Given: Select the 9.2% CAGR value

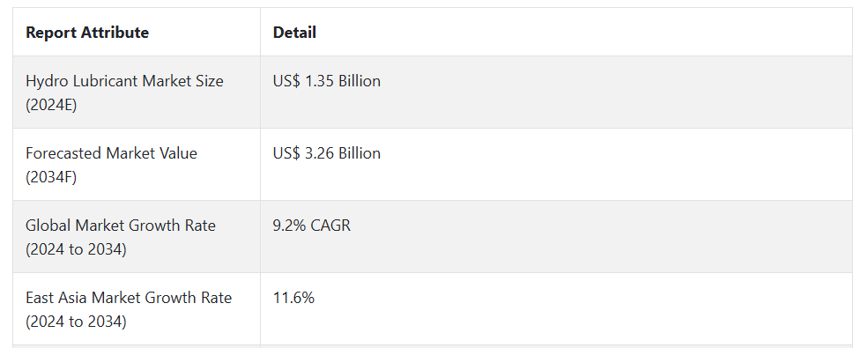Looking at the screenshot, I should 312,226.
